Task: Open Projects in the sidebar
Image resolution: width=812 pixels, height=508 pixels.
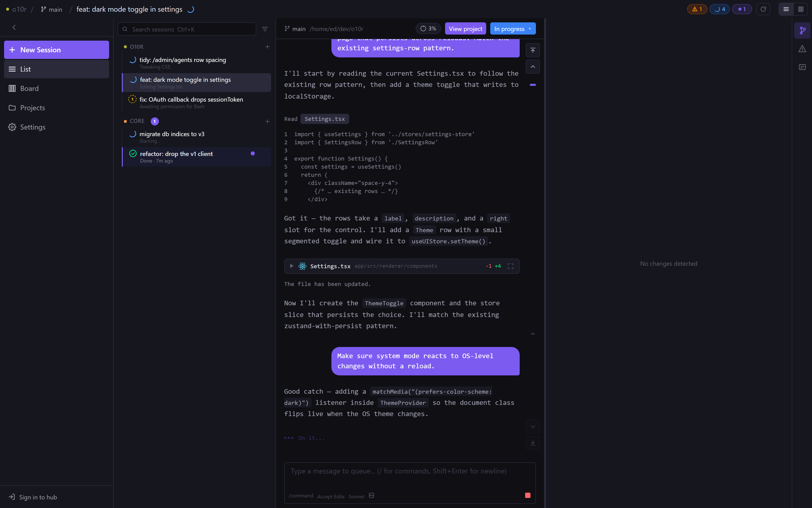Action: click(x=56, y=108)
